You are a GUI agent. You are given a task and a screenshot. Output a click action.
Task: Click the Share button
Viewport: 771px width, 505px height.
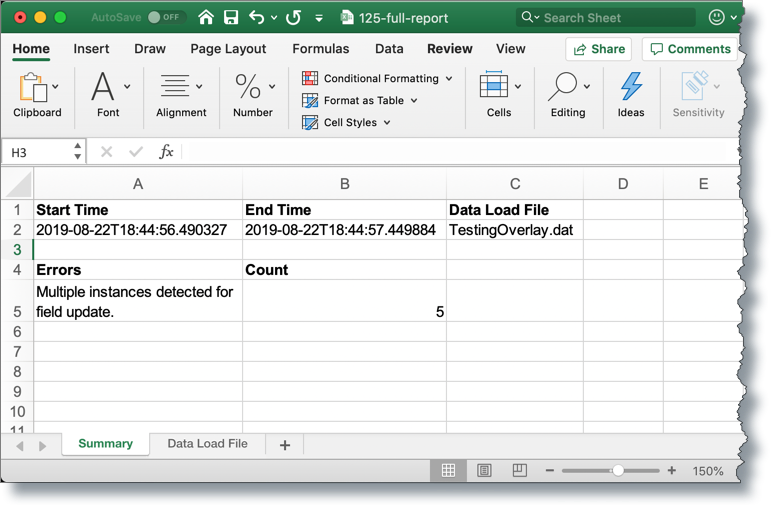[598, 49]
